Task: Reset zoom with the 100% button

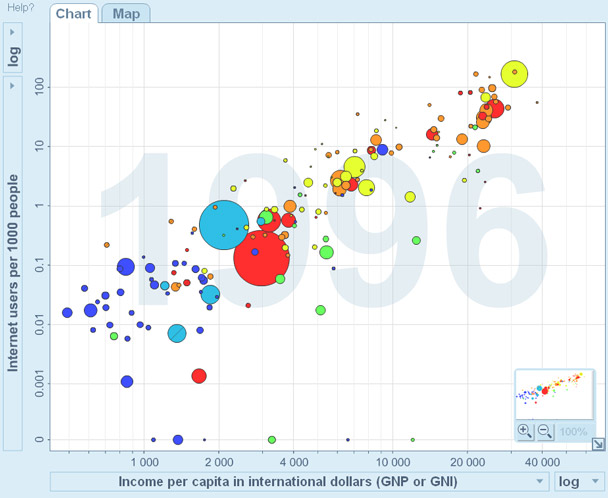Action: 573,431
